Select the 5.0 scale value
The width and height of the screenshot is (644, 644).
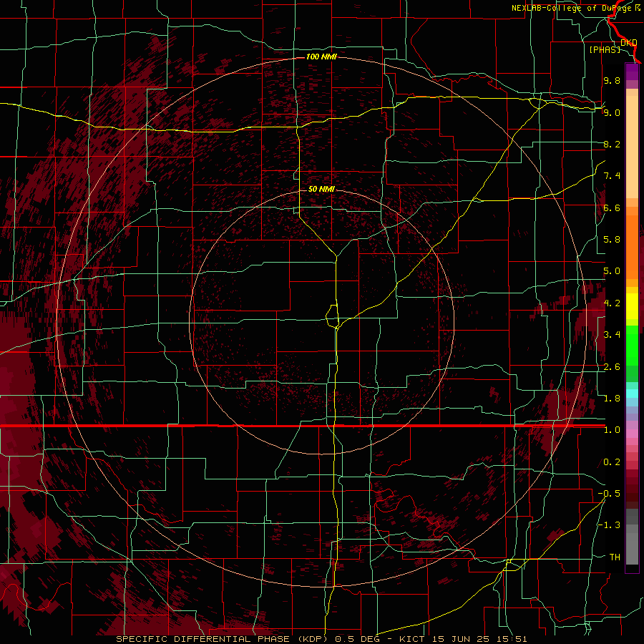pyautogui.click(x=612, y=271)
